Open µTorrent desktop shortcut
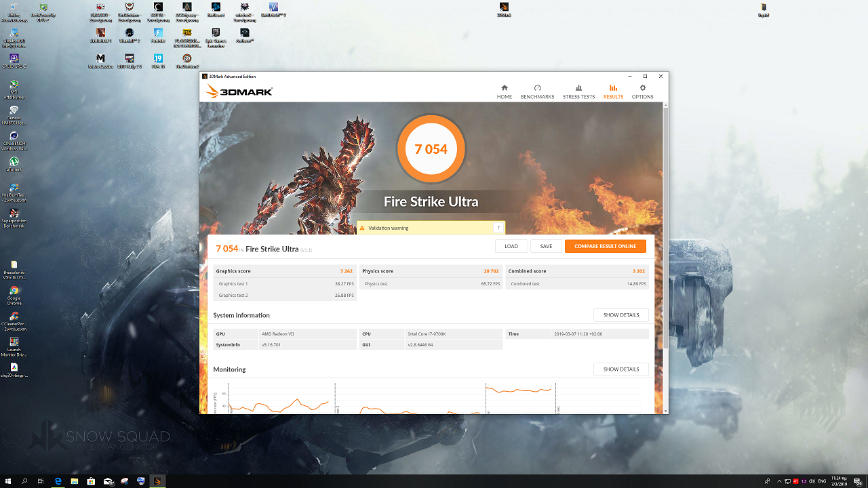 [x=14, y=165]
